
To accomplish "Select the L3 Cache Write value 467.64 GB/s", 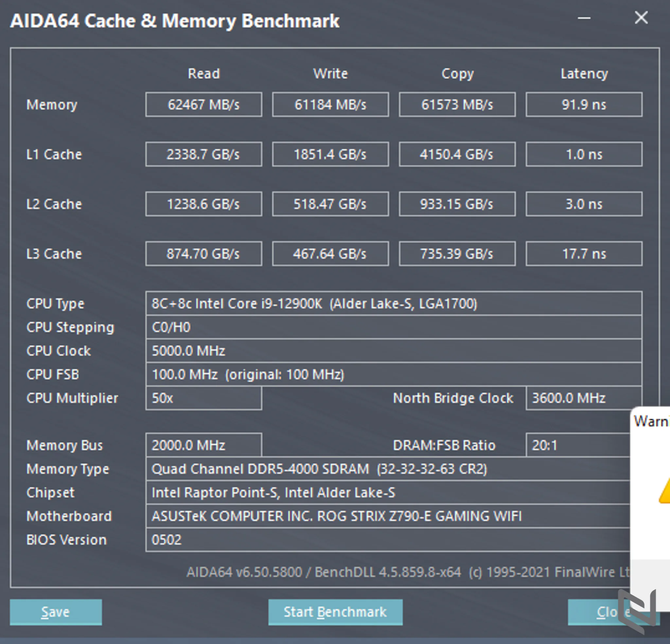I will tap(330, 254).
